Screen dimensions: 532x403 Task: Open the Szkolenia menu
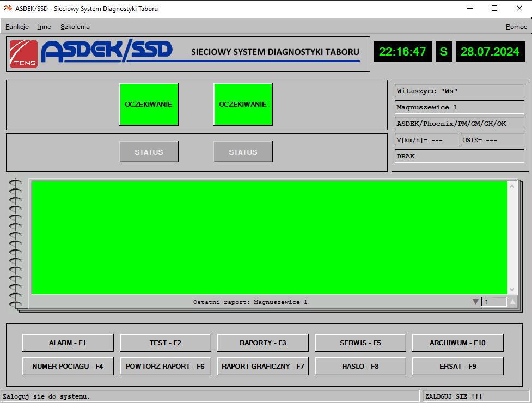(75, 26)
